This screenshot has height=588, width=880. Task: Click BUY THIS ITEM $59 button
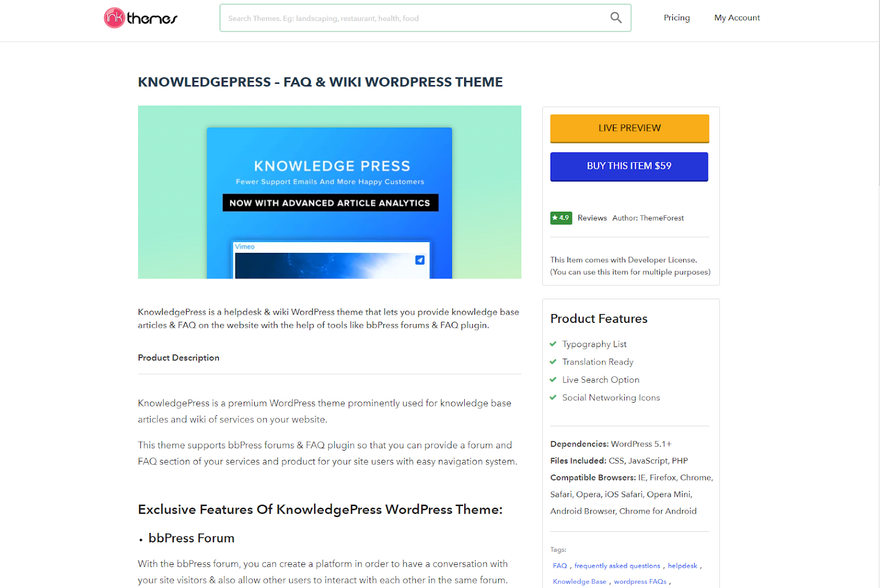pyautogui.click(x=629, y=166)
